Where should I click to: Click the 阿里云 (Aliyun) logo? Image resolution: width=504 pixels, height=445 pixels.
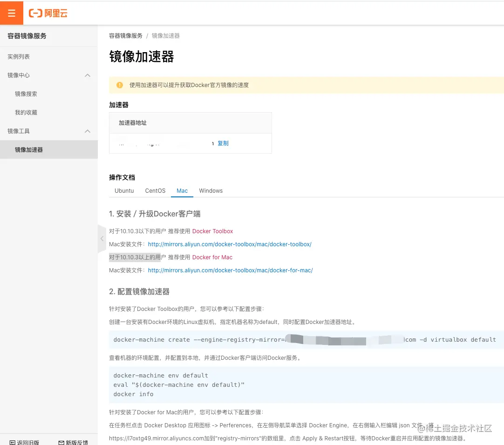[x=48, y=13]
